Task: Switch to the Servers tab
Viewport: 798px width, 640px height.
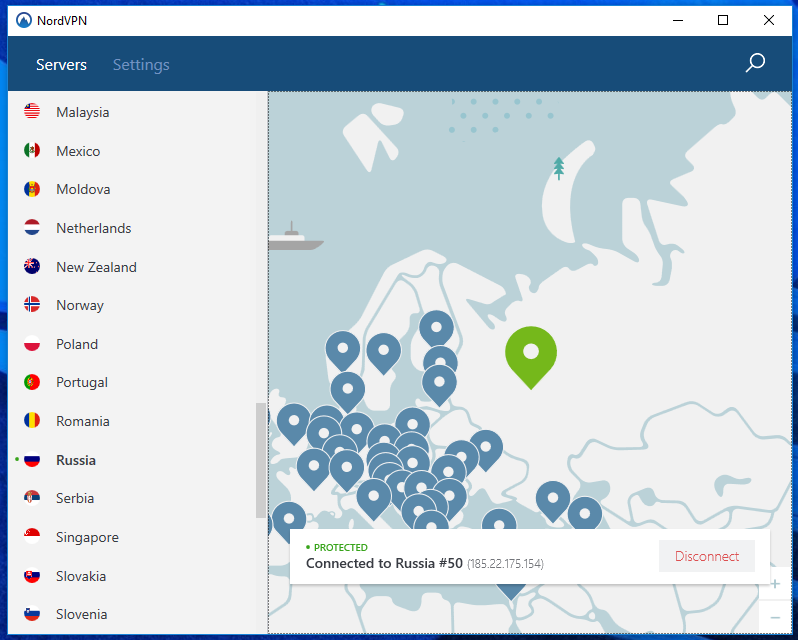Action: (61, 65)
